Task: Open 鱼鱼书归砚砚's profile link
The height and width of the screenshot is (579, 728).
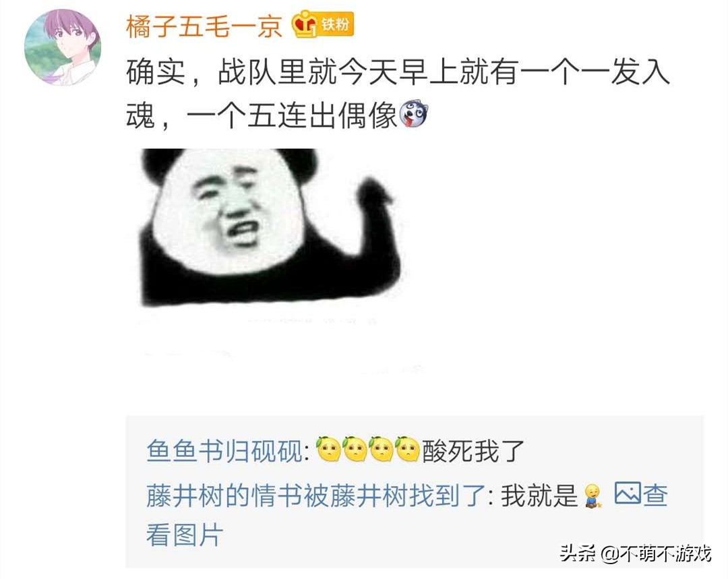Action: [x=224, y=451]
